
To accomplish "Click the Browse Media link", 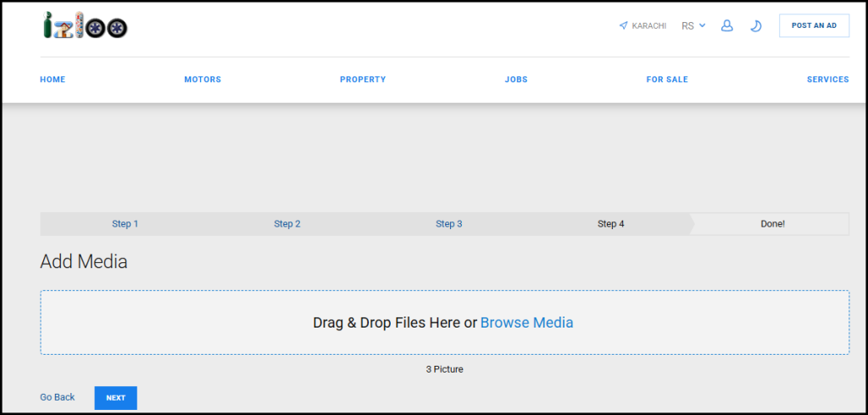I will click(x=526, y=322).
